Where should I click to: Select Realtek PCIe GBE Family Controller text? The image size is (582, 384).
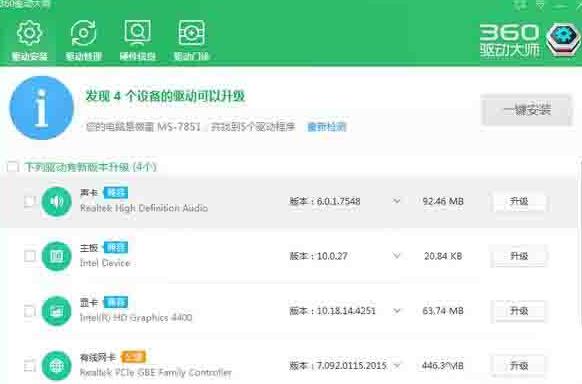[x=156, y=372]
